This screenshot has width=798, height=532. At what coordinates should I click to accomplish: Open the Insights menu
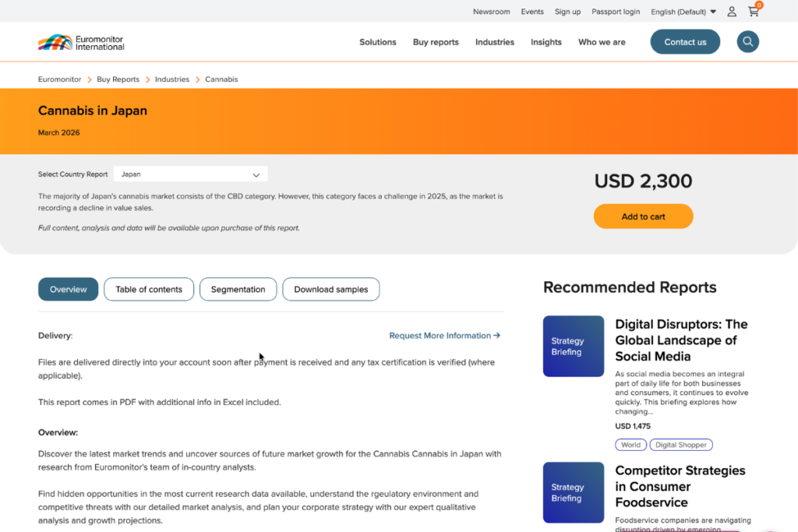pyautogui.click(x=546, y=42)
